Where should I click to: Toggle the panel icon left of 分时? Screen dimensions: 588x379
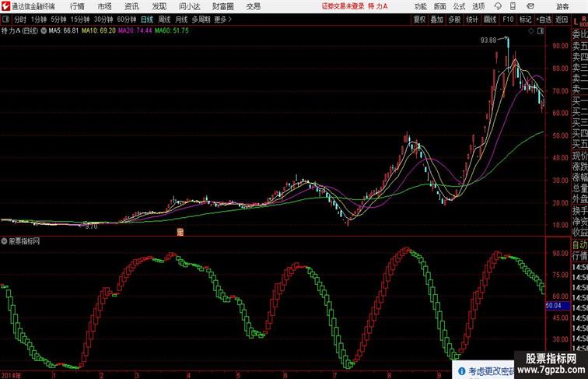pos(5,19)
